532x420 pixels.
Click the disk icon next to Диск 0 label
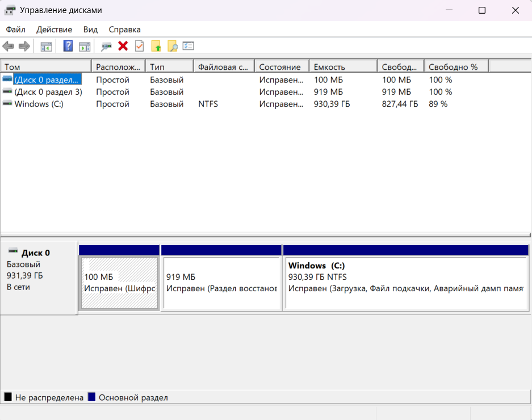13,251
